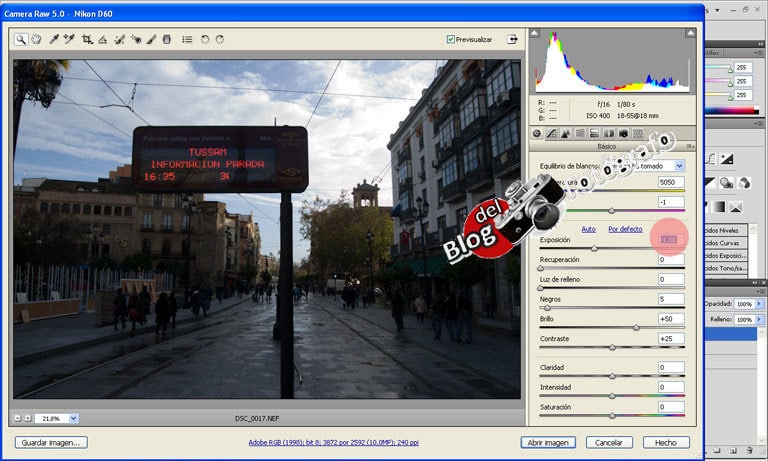Open Split Toning tab
Image resolution: width=768 pixels, height=461 pixels.
pos(595,133)
